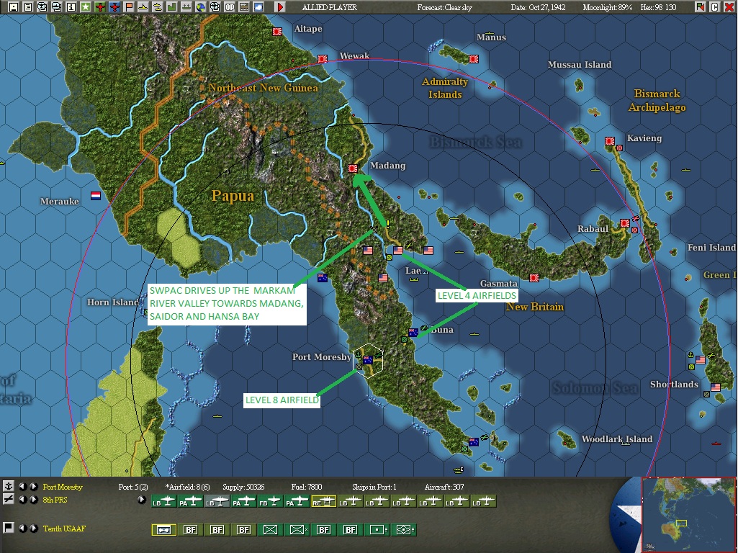756x553 pixels.
Task: Open the document list icon beside save
Action: pyautogui.click(x=28, y=6)
